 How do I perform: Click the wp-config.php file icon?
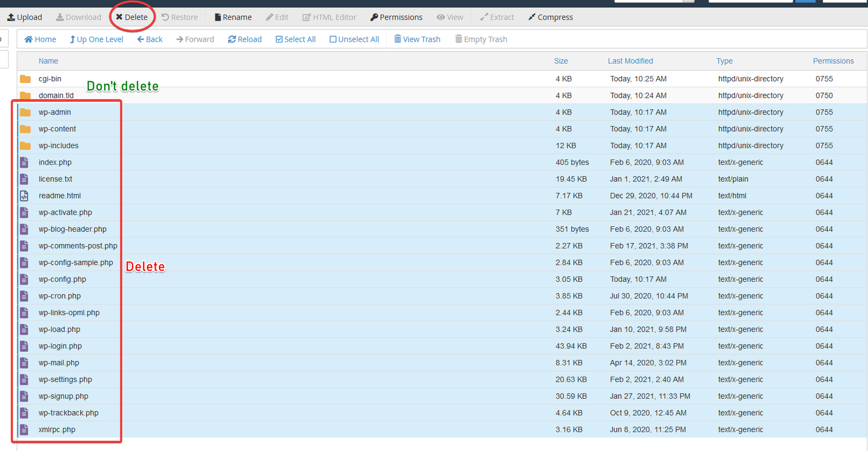(x=24, y=280)
